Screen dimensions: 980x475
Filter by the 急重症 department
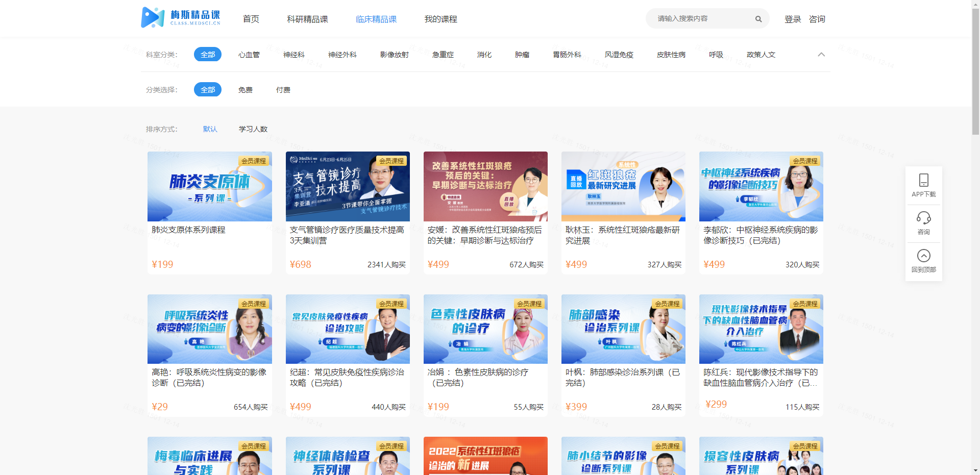tap(443, 55)
